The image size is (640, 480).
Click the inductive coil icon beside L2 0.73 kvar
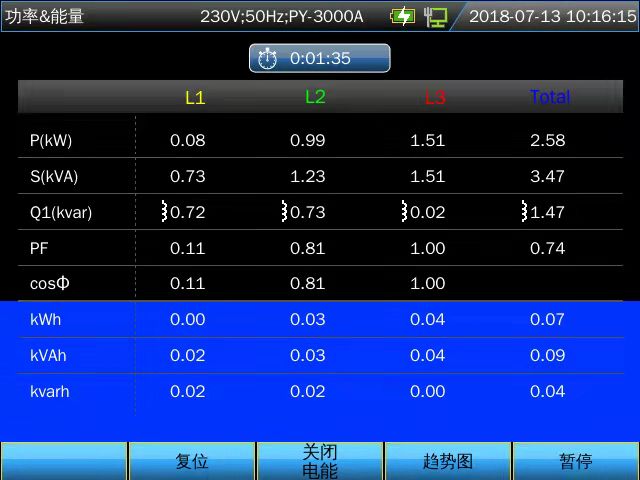click(285, 212)
